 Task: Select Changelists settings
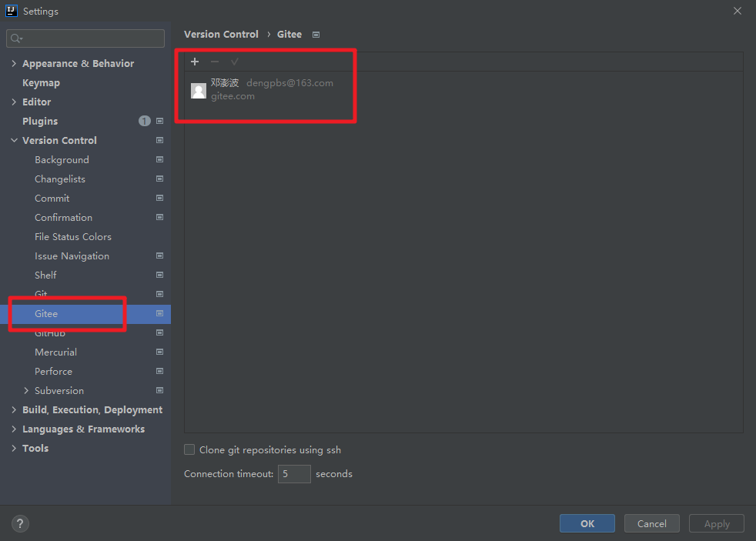click(60, 179)
